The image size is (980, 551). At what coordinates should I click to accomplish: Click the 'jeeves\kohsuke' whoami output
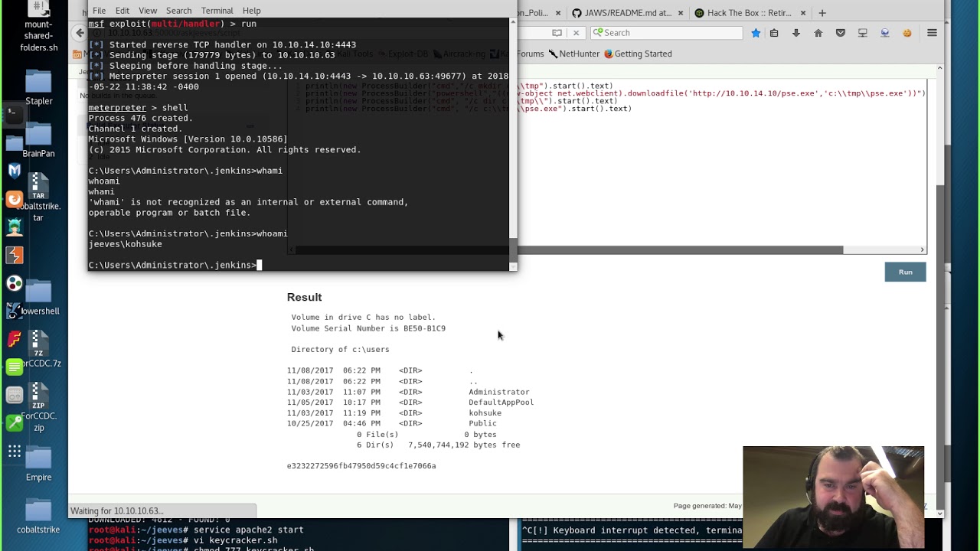[x=125, y=244]
